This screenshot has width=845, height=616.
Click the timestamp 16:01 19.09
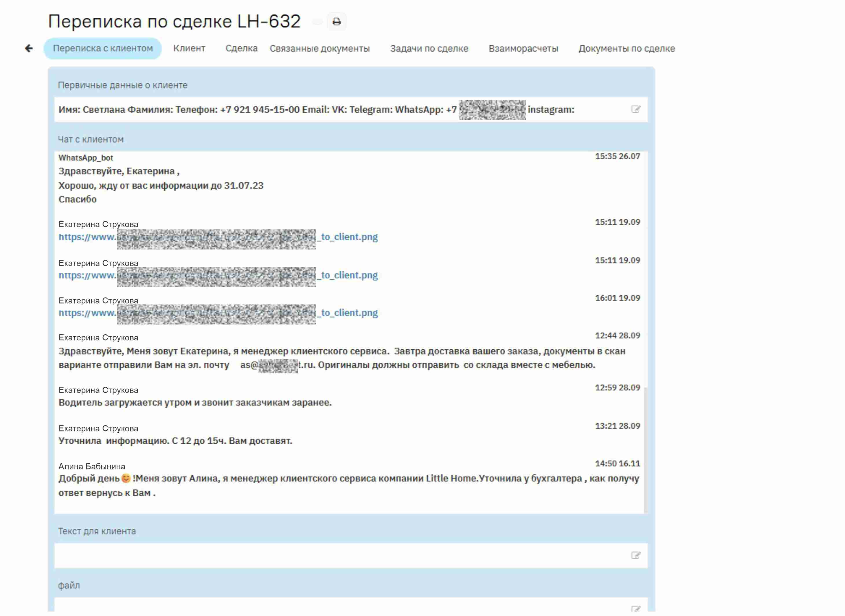[618, 298]
